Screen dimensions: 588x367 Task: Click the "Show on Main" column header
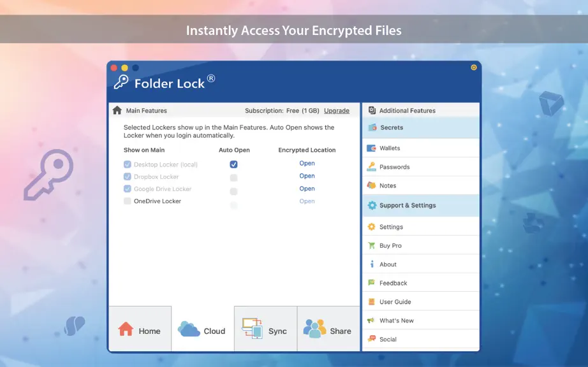tap(144, 150)
